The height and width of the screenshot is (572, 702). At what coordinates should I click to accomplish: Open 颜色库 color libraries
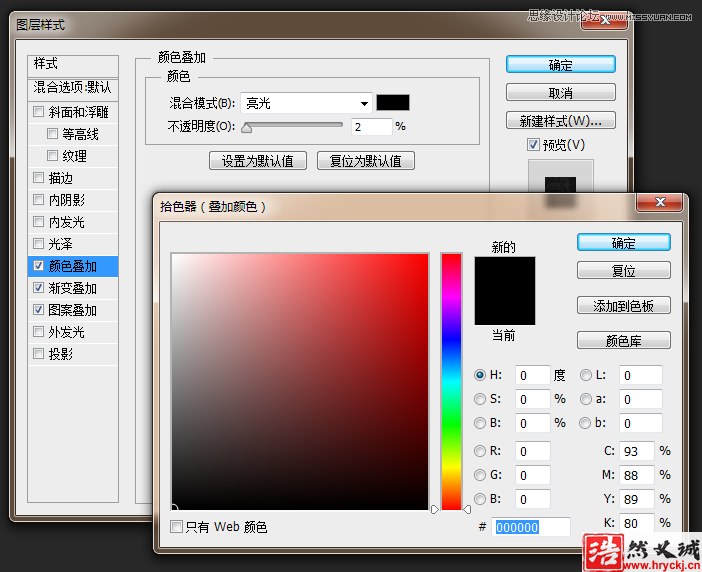coord(624,340)
